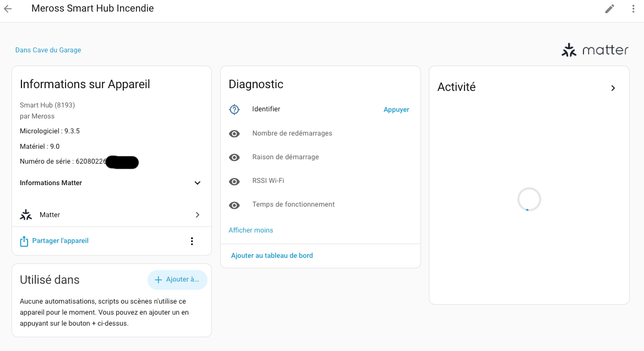Viewport: 644px width, 351px height.
Task: Click the Identifier target icon
Action: 234,109
